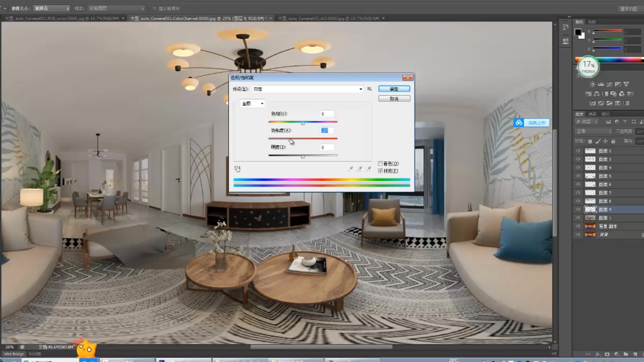Viewport: 644px width, 362px height.
Task: Click the Selective Color adjustment icon
Action: click(x=618, y=103)
